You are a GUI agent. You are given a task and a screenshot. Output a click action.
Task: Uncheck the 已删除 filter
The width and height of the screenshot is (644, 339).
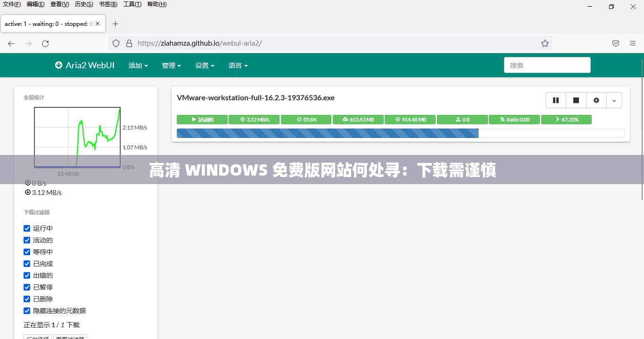(27, 299)
